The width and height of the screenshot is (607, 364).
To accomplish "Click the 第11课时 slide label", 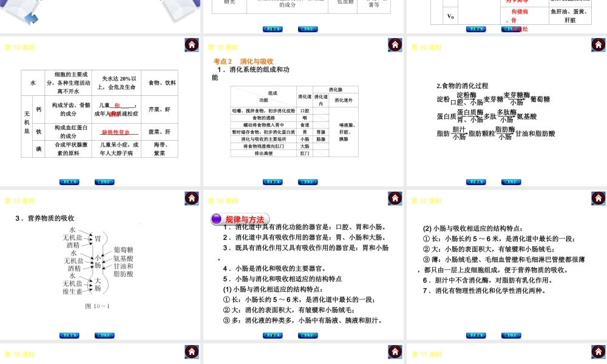I will 426,354.
